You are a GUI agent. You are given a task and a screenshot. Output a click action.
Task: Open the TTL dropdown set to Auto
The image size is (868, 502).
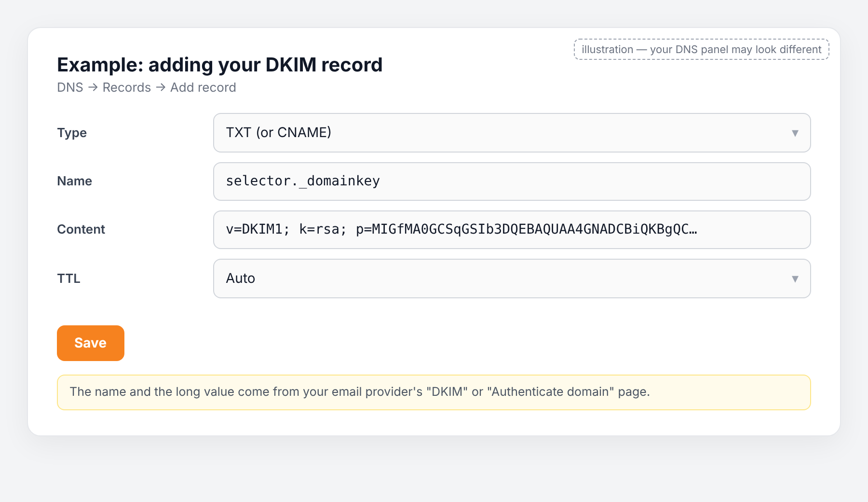tap(512, 279)
